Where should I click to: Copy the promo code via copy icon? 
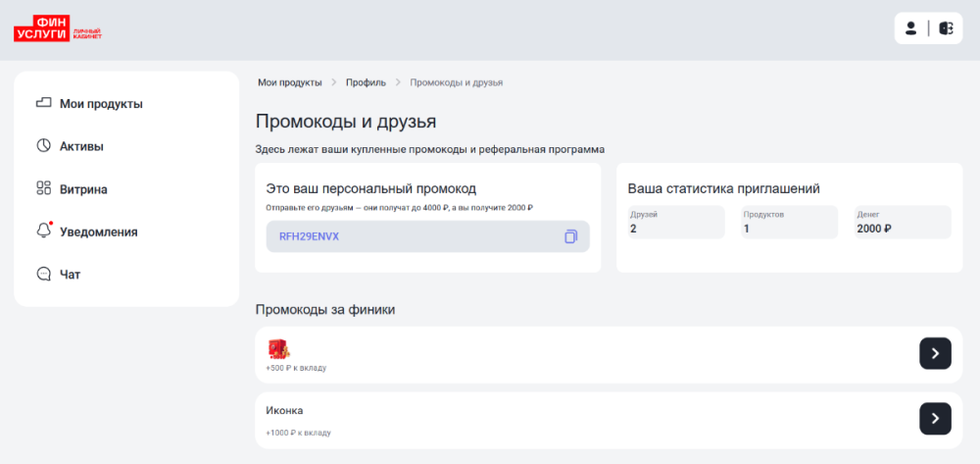pyautogui.click(x=570, y=236)
